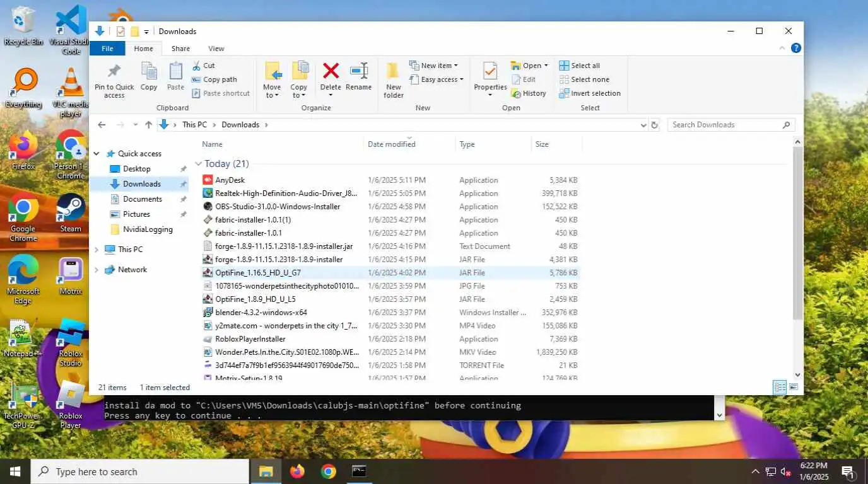
Task: Click the taskbar Chrome icon
Action: pyautogui.click(x=328, y=471)
